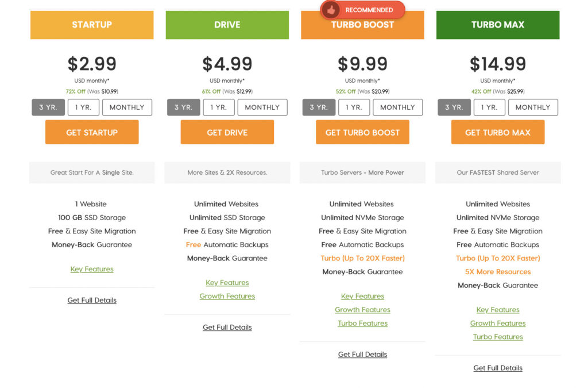Click the '42% Off (Was $25.99)' text
The width and height of the screenshot is (588, 388).
498,91
